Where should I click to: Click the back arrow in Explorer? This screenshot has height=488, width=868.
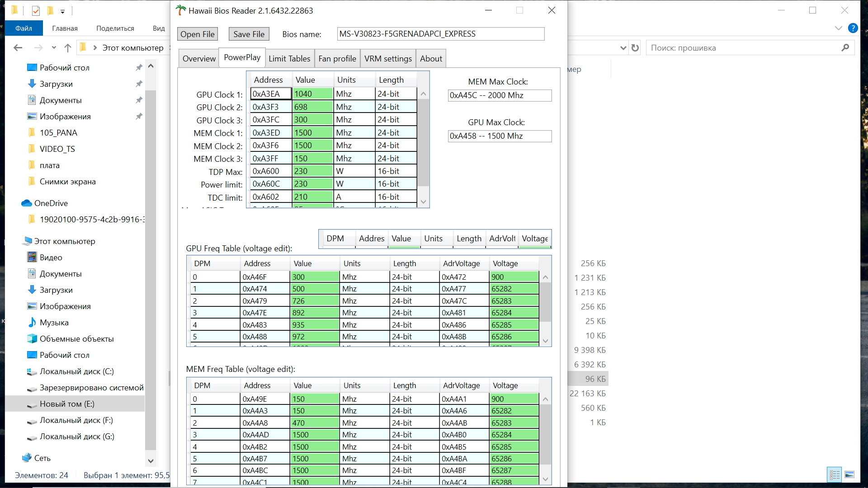click(18, 48)
